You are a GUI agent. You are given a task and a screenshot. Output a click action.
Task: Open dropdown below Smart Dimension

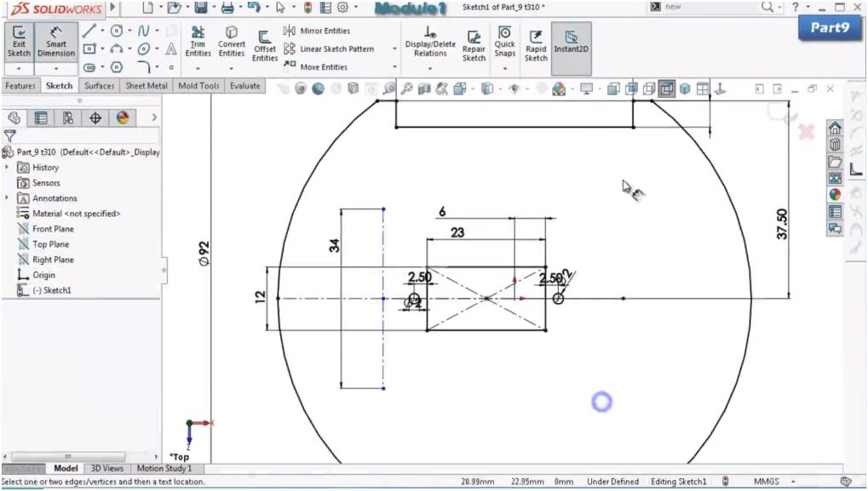[x=56, y=69]
